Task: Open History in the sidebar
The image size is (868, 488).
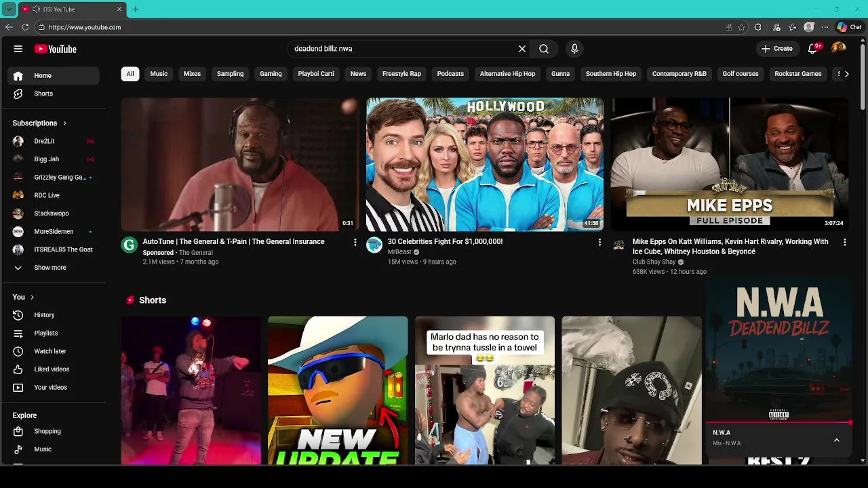Action: (54, 315)
